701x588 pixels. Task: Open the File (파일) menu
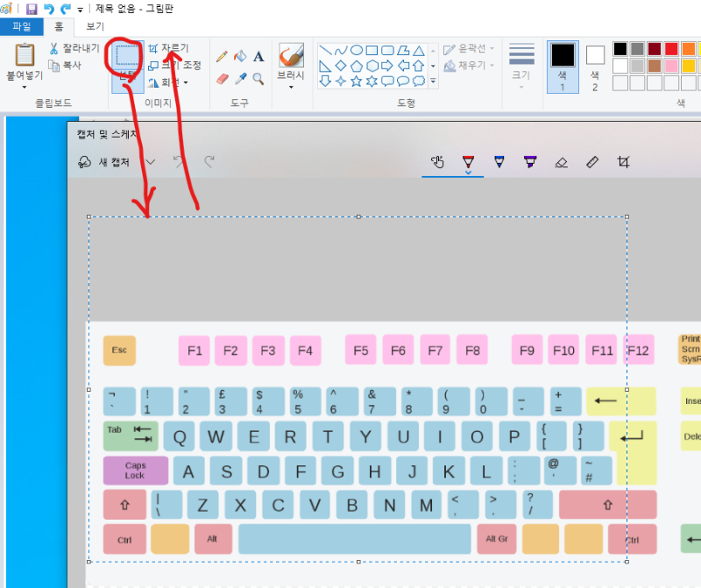(21, 26)
